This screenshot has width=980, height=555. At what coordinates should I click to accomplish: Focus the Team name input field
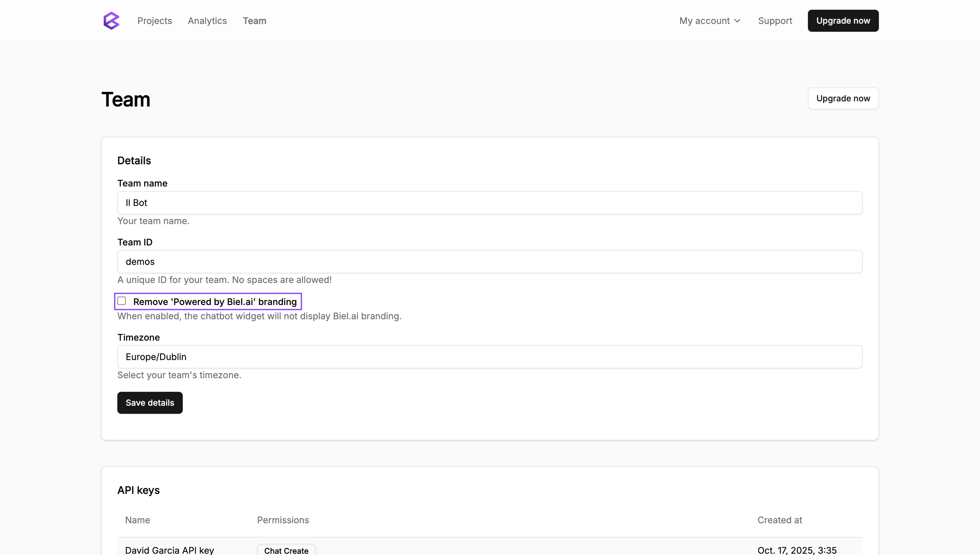489,203
